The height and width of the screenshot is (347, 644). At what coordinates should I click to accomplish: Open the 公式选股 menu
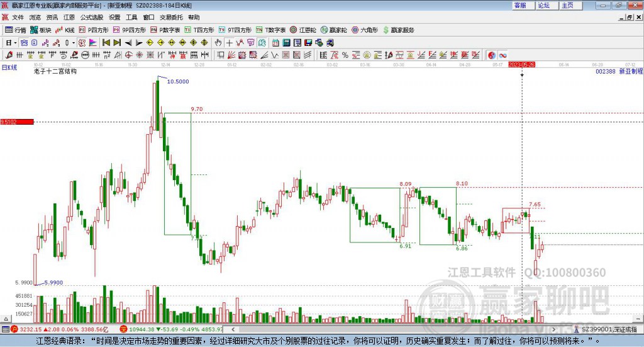click(x=92, y=17)
